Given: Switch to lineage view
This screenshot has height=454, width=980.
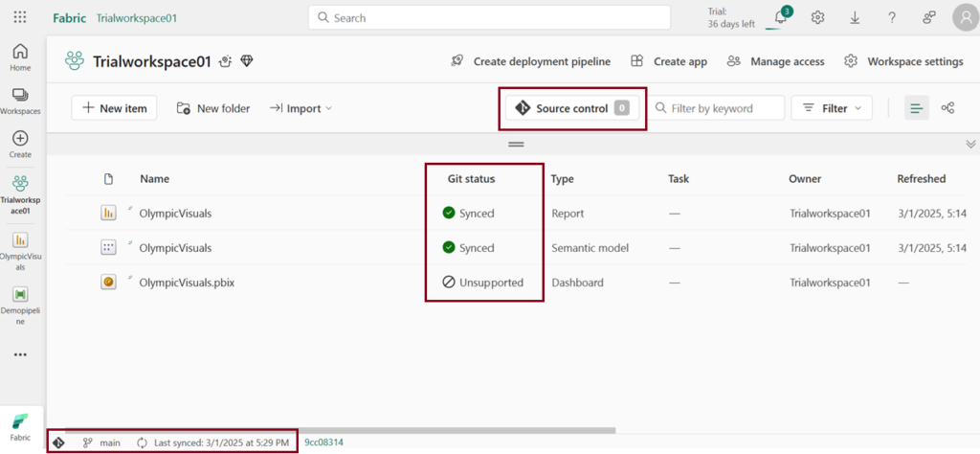Looking at the screenshot, I should (x=947, y=108).
